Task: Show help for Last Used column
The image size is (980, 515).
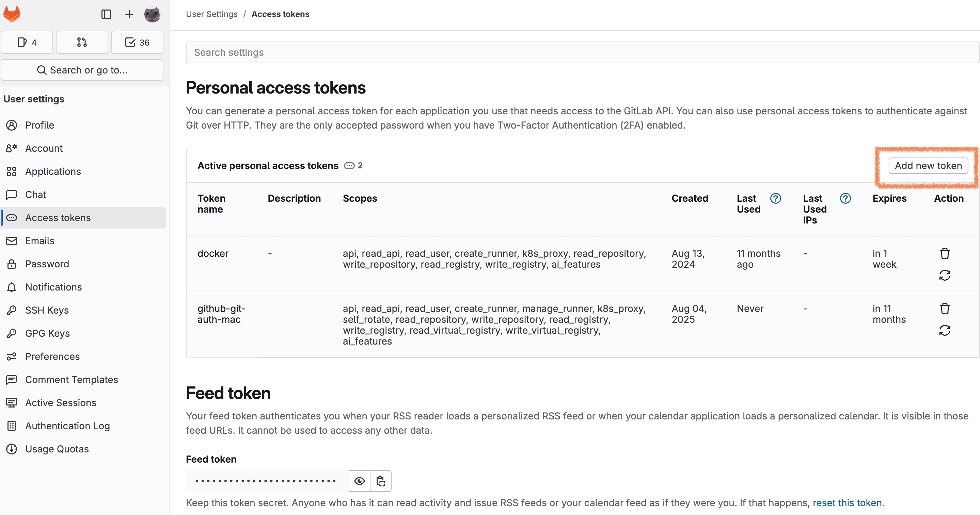Action: pos(775,198)
